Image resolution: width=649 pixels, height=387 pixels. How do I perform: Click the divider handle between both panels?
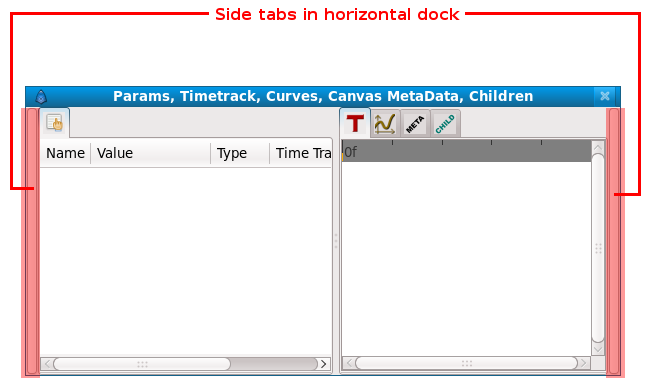click(336, 241)
